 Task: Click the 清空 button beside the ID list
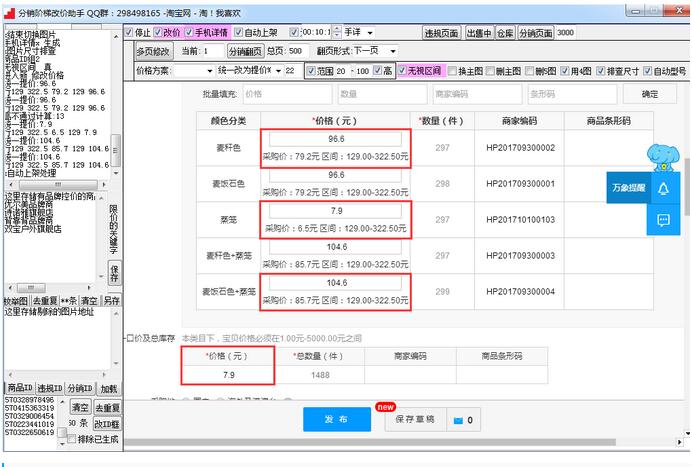point(80,407)
